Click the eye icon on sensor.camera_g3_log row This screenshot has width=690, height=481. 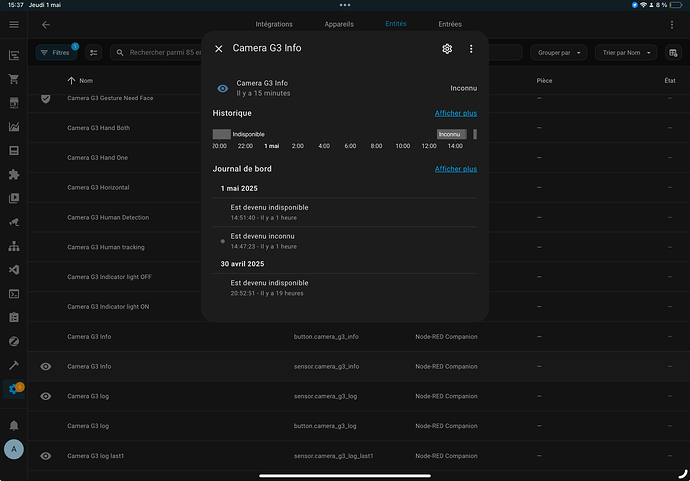coord(45,397)
